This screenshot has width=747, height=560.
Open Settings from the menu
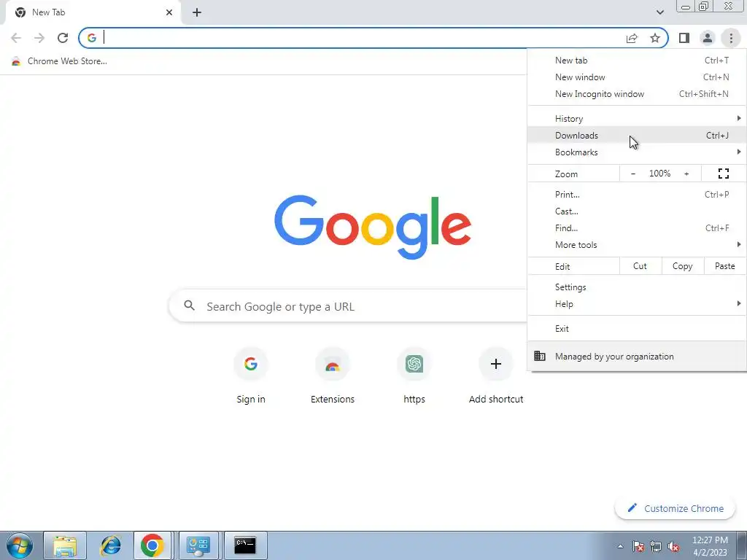(637, 287)
